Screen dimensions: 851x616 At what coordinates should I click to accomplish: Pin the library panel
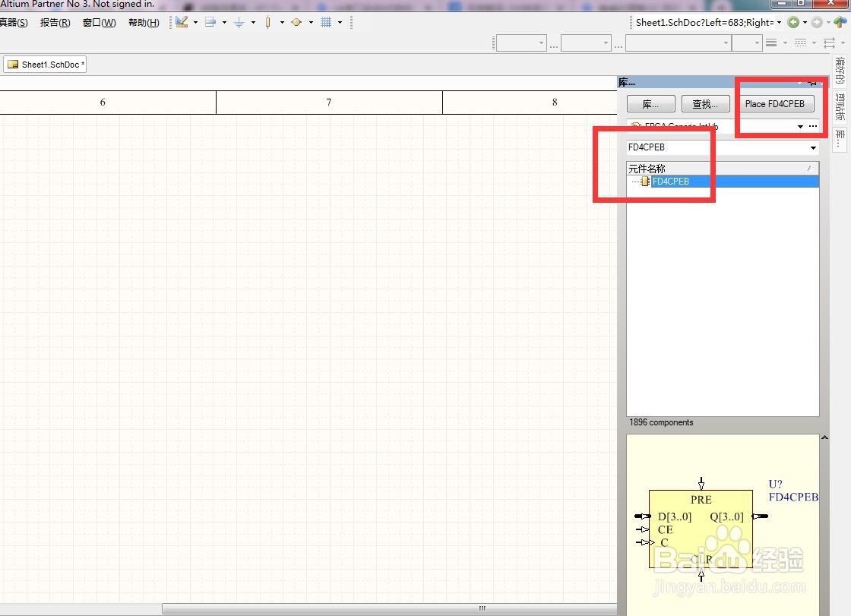[812, 83]
